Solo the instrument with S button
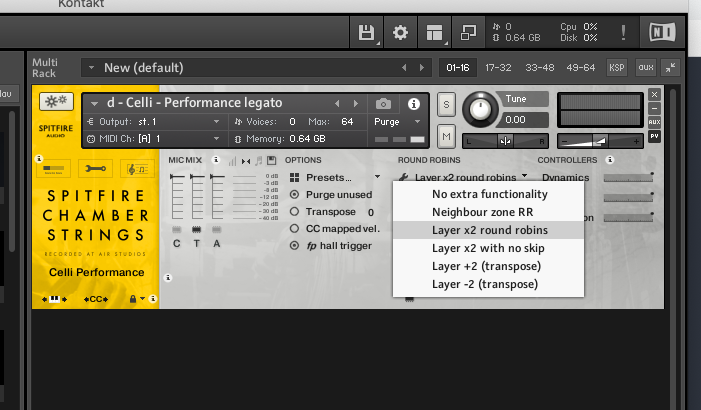The height and width of the screenshot is (410, 701). tap(446, 105)
